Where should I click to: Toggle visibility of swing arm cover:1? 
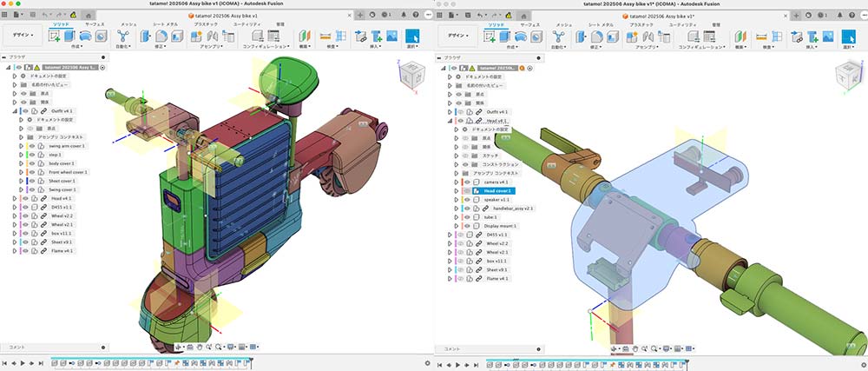[32, 146]
